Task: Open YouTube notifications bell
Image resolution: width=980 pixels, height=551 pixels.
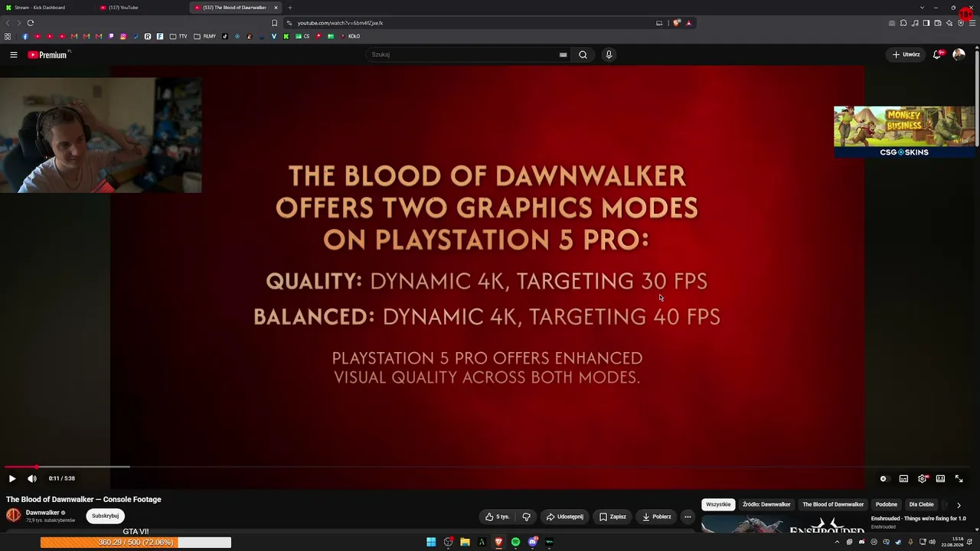Action: tap(937, 54)
